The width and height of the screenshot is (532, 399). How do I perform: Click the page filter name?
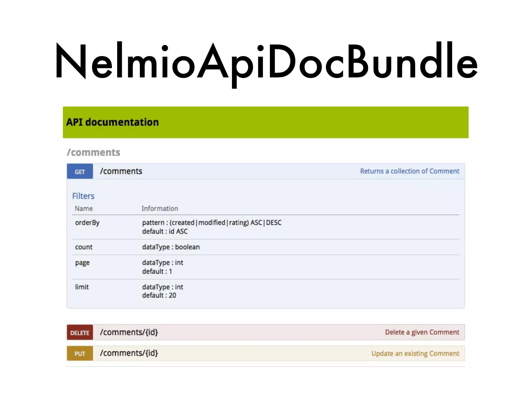pyautogui.click(x=82, y=263)
